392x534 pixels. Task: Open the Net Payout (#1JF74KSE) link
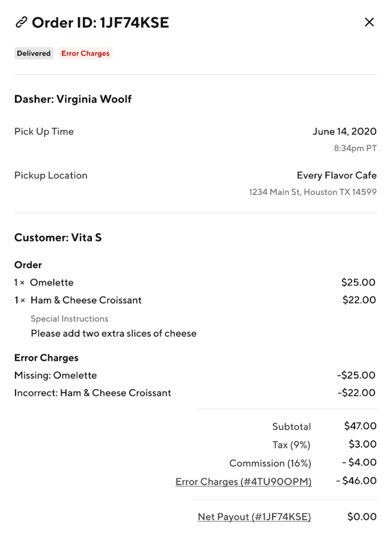pos(254,517)
